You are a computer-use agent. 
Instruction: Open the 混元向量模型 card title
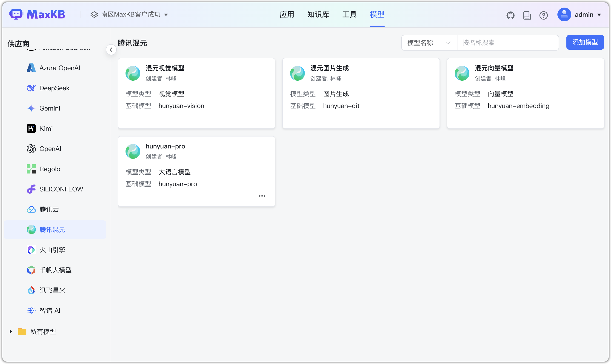tap(494, 68)
